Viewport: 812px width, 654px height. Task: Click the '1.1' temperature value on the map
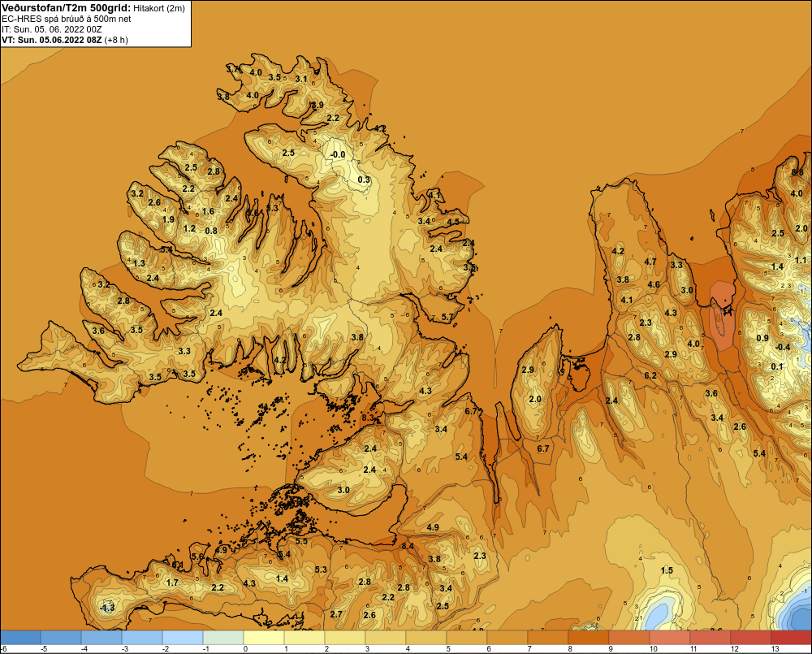[801, 260]
